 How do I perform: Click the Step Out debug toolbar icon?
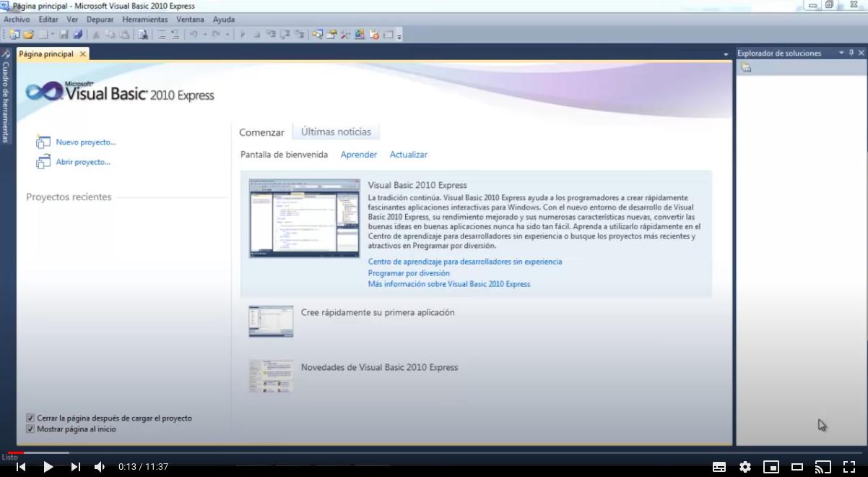[x=299, y=34]
